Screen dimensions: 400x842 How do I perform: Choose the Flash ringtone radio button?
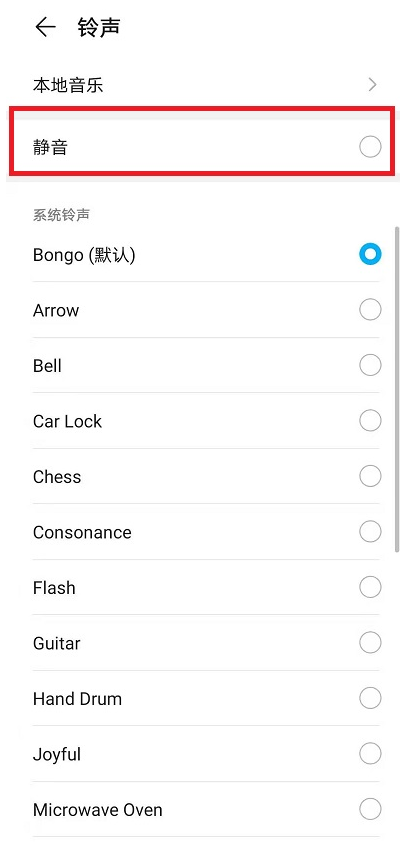pos(370,587)
